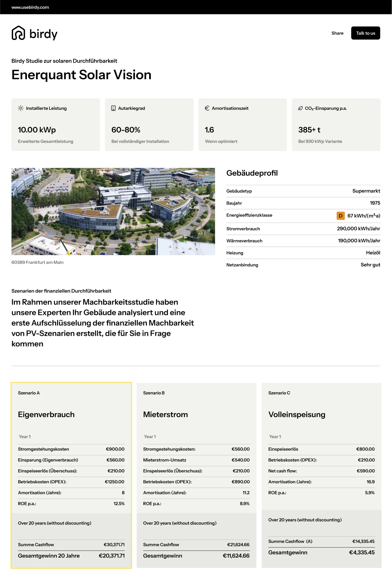Click the building icon beside Autarkiegrad
392x580 pixels.
pyautogui.click(x=113, y=108)
